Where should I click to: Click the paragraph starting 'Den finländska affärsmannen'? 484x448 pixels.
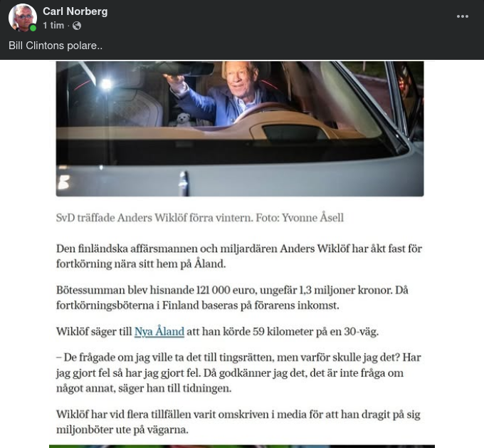(x=239, y=256)
